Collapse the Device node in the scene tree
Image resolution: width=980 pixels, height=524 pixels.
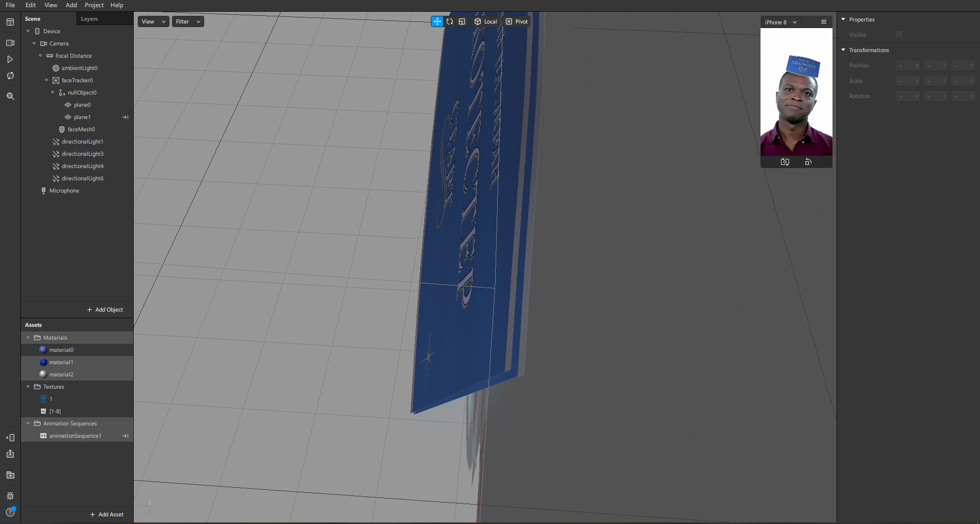(x=28, y=31)
